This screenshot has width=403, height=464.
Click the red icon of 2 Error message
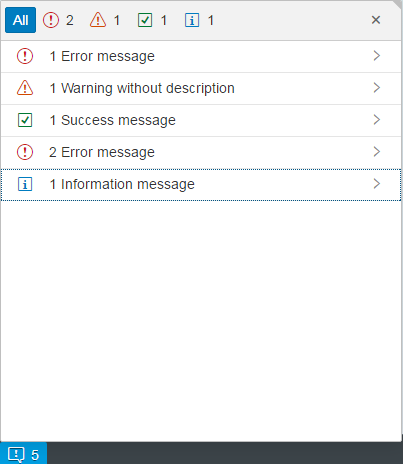[25, 152]
